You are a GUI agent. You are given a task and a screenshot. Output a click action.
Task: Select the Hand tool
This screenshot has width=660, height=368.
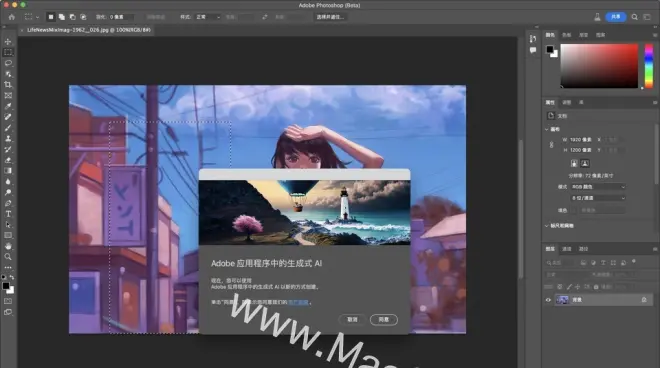pyautogui.click(x=8, y=246)
